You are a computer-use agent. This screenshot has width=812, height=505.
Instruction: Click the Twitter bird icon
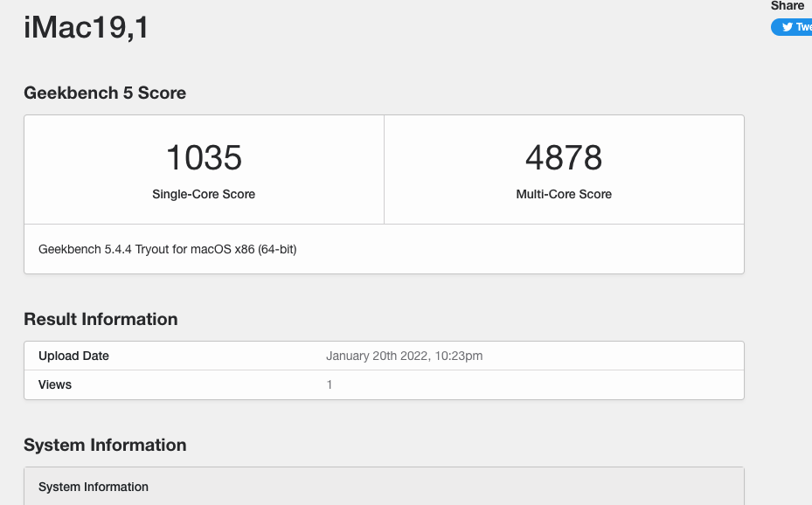click(788, 27)
